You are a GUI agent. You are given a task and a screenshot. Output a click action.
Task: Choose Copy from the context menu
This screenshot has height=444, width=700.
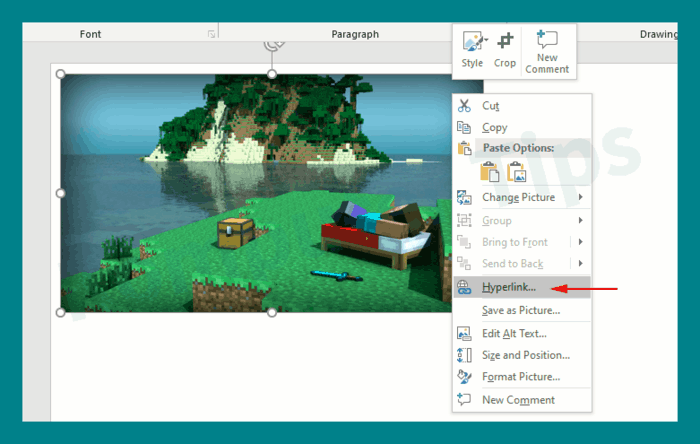pos(522,128)
